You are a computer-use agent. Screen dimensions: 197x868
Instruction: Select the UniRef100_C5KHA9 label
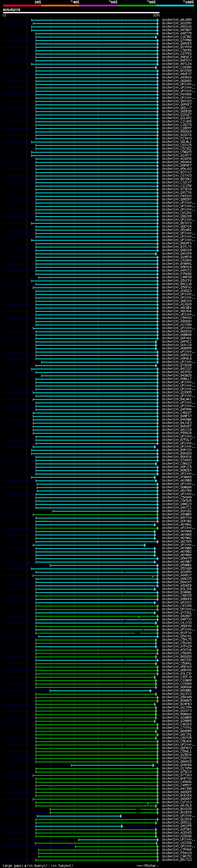click(177, 497)
